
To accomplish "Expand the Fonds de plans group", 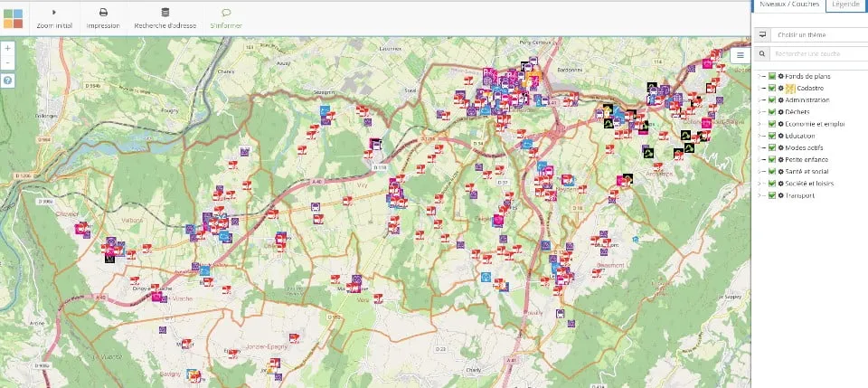I will [759, 76].
